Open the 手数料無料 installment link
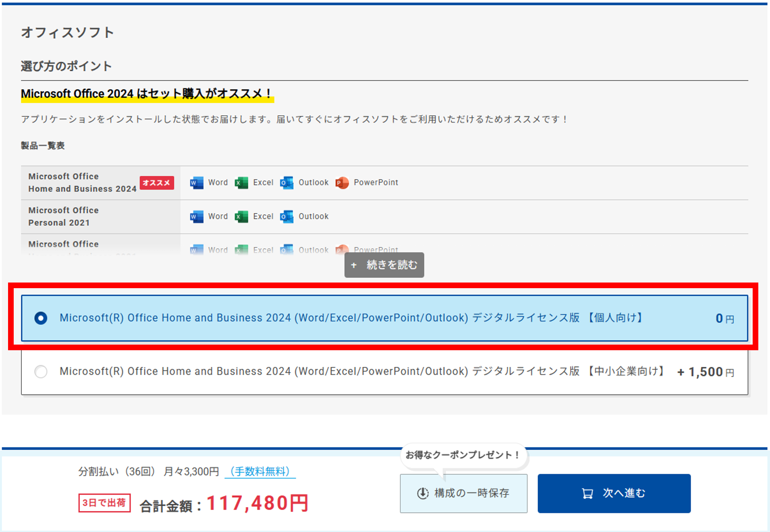Viewport: 770px width, 532px height. coord(260,471)
